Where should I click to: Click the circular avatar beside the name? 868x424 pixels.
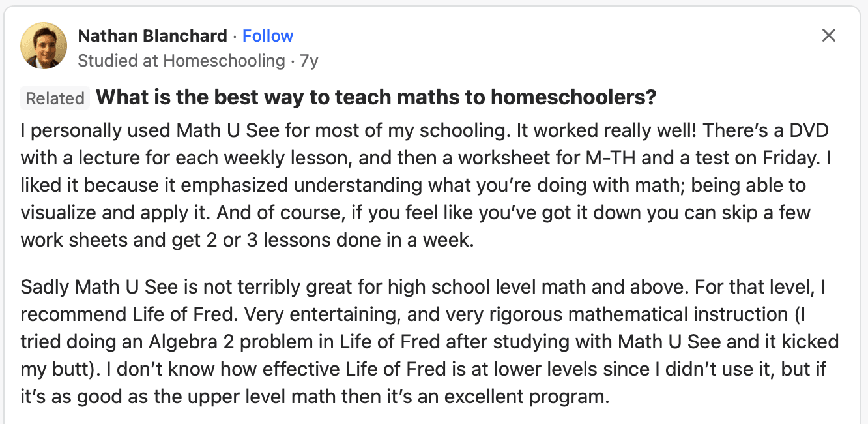(x=43, y=45)
